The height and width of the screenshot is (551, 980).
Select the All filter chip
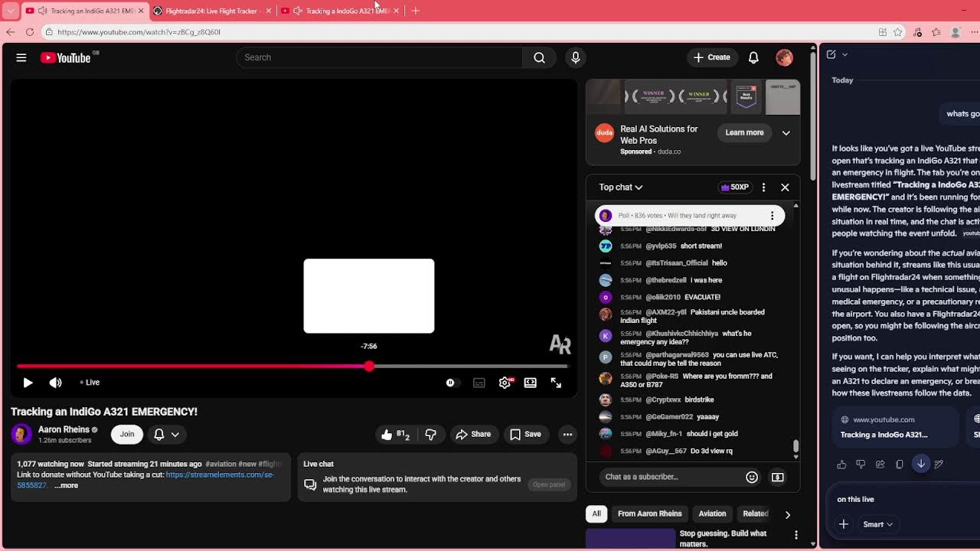(x=596, y=514)
